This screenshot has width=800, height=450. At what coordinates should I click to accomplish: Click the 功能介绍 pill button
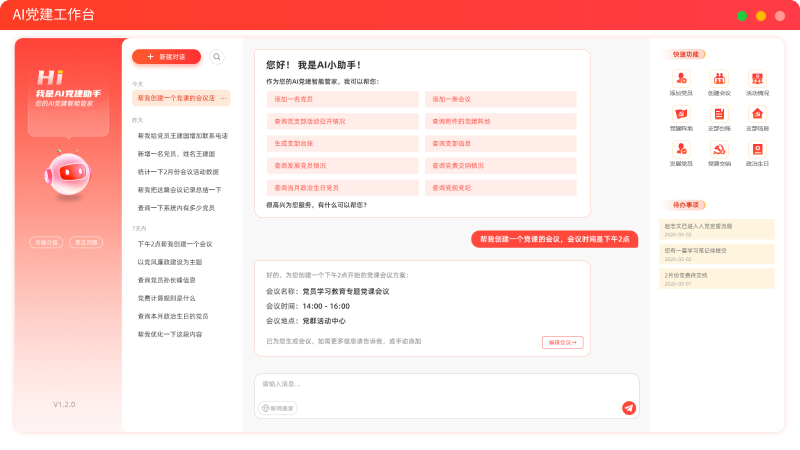click(46, 242)
